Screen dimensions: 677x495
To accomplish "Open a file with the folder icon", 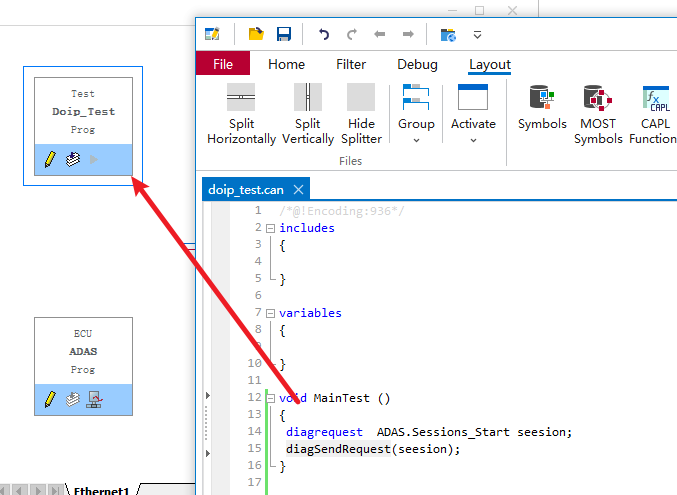I will click(x=256, y=34).
